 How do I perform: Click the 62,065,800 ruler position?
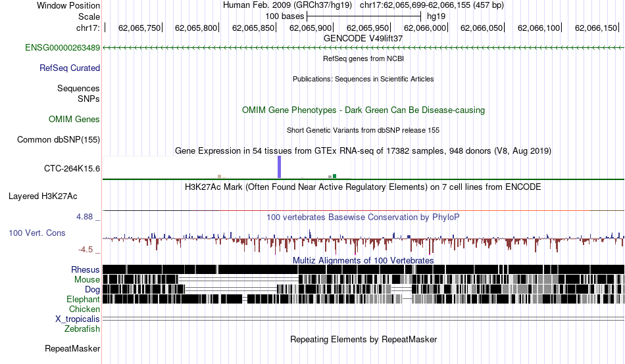pos(196,28)
